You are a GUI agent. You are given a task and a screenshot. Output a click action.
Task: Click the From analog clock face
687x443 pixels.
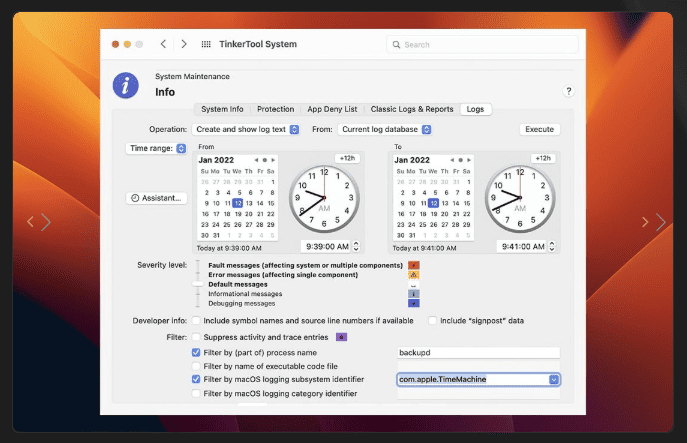[x=324, y=198]
